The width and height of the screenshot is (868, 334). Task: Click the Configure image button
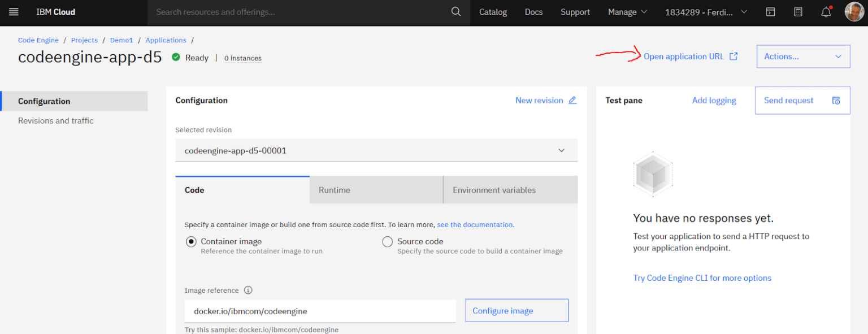pos(516,310)
